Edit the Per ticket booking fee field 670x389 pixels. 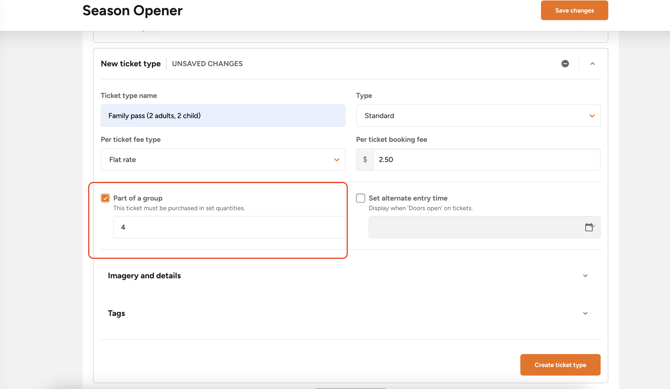tap(487, 159)
